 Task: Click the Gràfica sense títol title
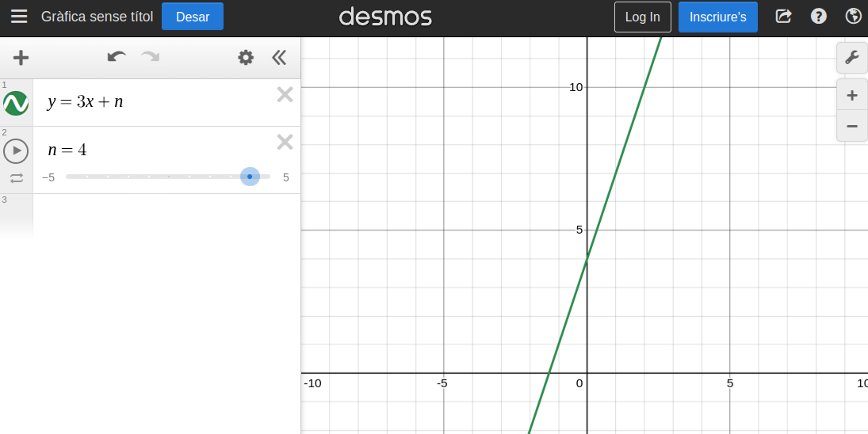[x=97, y=17]
